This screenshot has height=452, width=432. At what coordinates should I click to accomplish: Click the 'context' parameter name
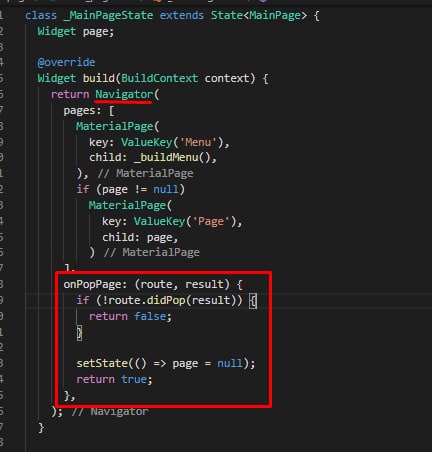click(227, 78)
